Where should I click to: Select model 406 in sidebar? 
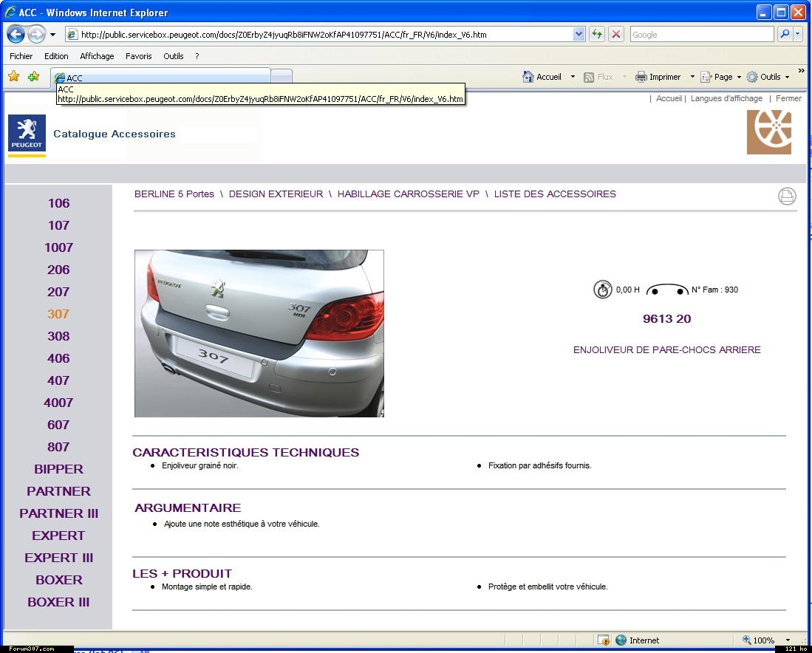[x=58, y=358]
